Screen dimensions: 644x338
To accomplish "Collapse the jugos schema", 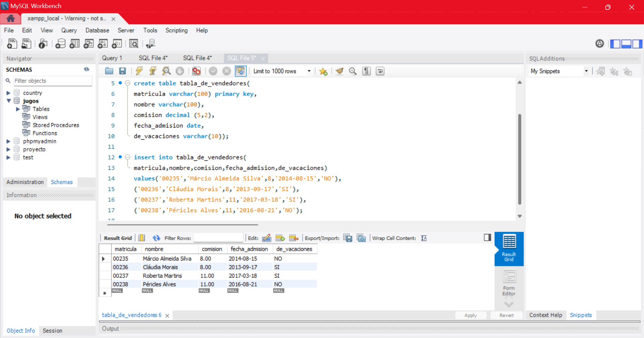I will tap(9, 101).
